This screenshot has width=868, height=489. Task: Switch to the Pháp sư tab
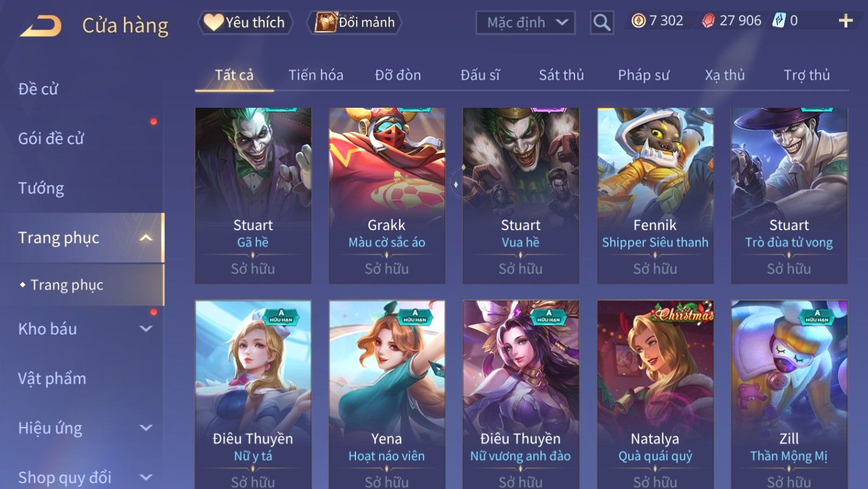coord(643,75)
